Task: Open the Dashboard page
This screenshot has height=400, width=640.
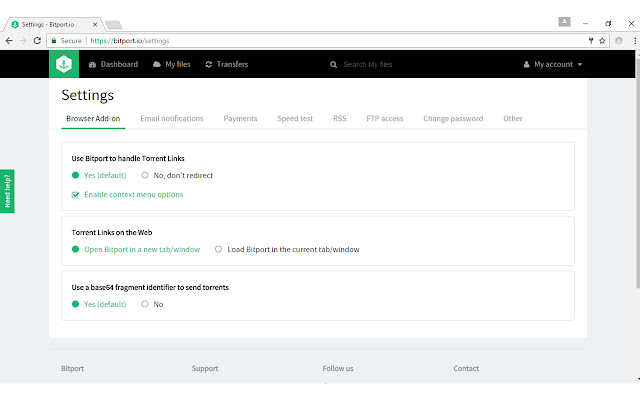Action: [113, 64]
